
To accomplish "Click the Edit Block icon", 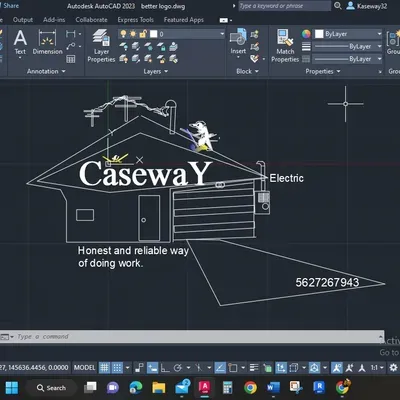I will pos(255,46).
